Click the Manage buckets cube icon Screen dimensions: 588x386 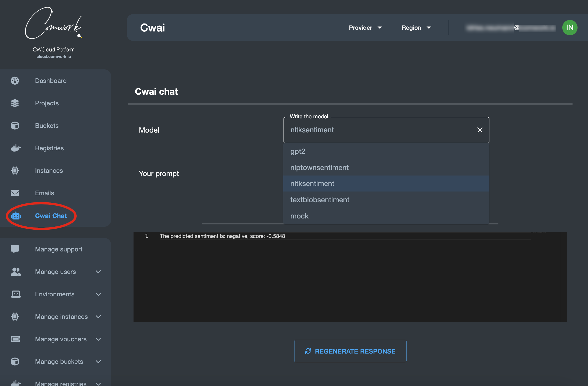pyautogui.click(x=15, y=362)
